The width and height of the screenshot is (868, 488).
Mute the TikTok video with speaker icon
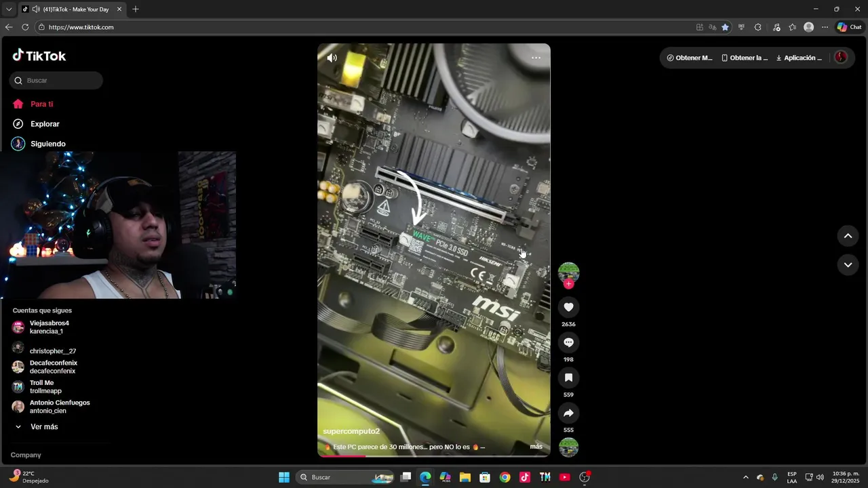click(332, 58)
